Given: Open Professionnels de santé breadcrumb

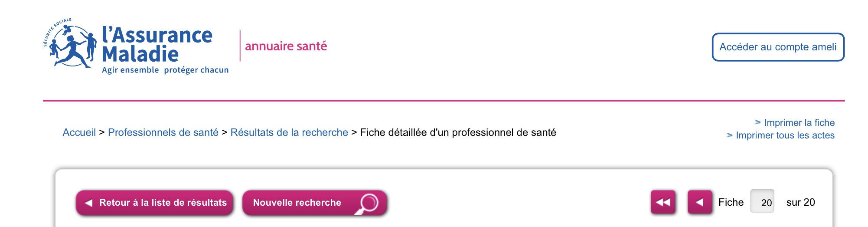Looking at the screenshot, I should tap(163, 132).
